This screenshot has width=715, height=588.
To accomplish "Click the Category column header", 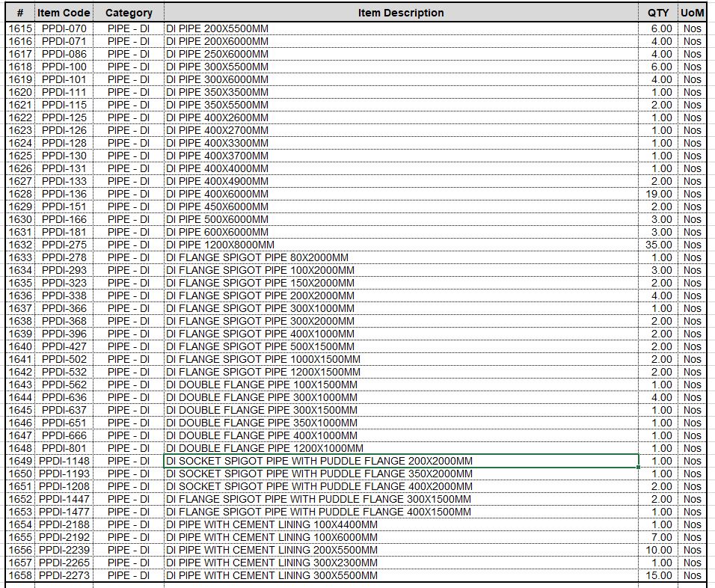I will click(129, 13).
